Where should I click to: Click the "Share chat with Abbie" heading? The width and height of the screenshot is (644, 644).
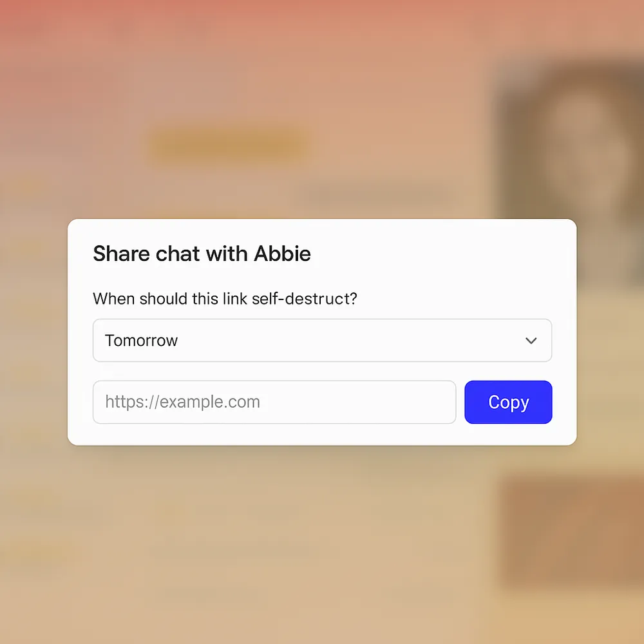point(202,254)
